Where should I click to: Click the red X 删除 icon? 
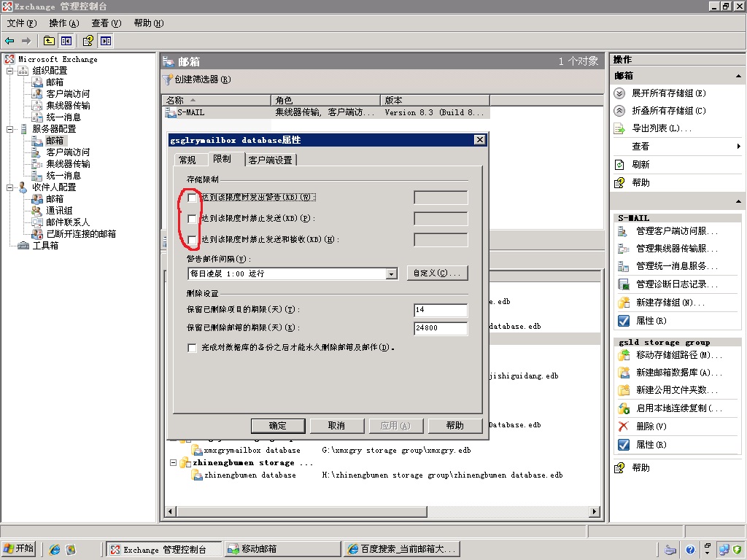pos(623,427)
